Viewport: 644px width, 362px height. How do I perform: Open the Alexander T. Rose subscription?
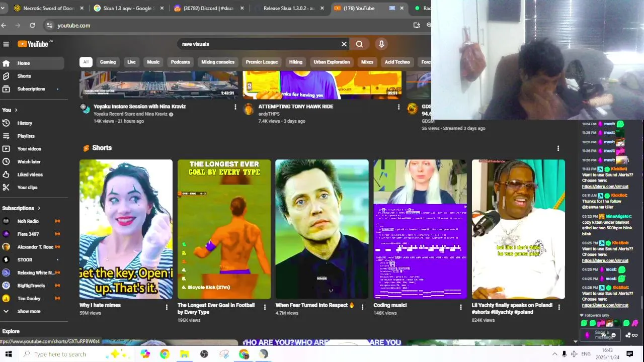pyautogui.click(x=33, y=247)
